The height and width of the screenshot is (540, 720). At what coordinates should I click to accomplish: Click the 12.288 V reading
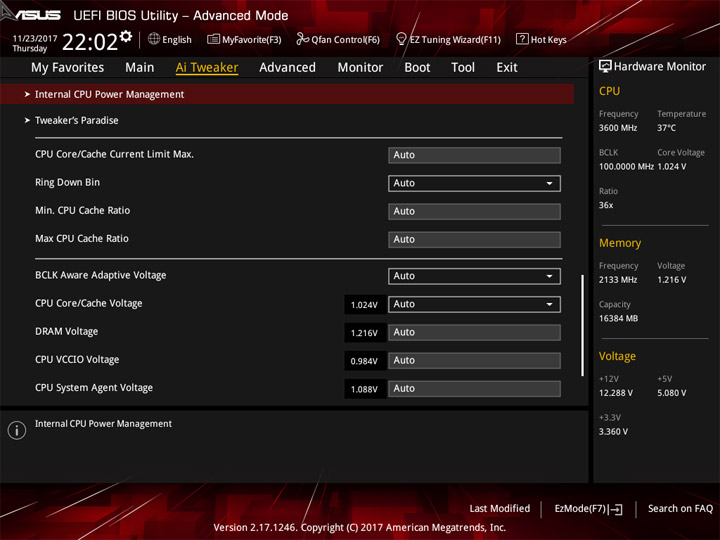[x=616, y=393]
